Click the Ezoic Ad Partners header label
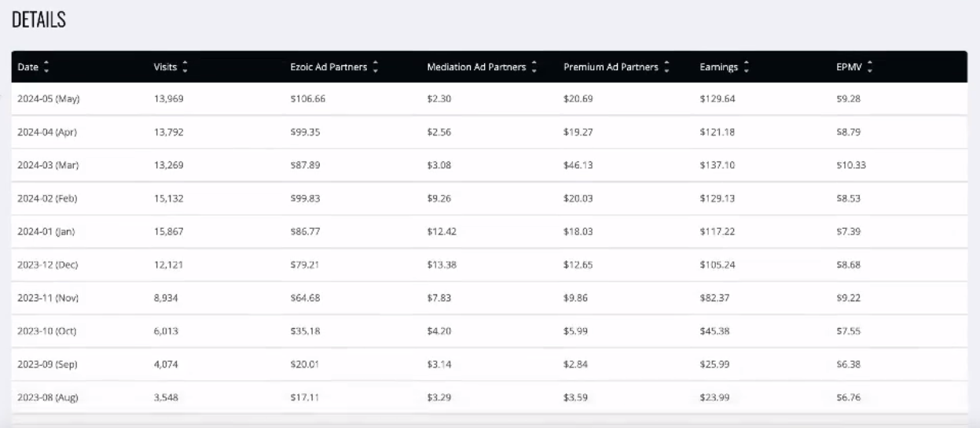Viewport: 980px width, 428px height. point(329,68)
